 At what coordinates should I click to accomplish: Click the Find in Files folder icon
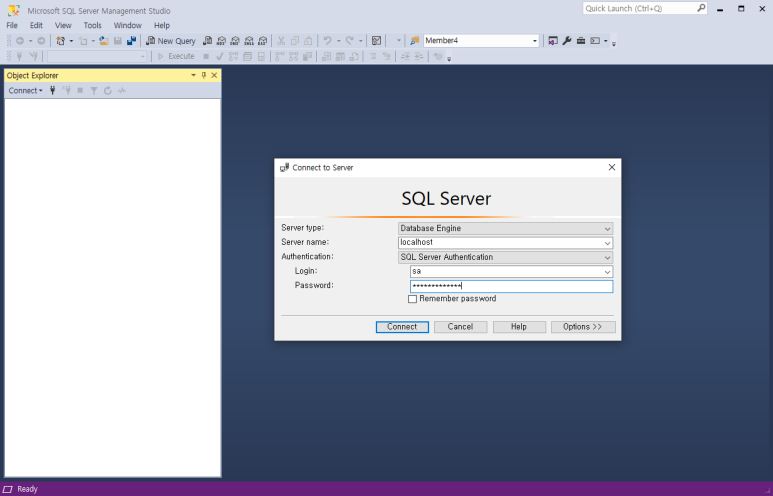click(x=415, y=41)
